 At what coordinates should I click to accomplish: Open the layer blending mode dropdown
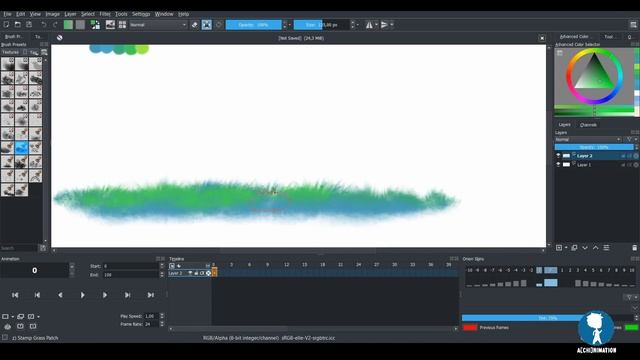coord(588,140)
